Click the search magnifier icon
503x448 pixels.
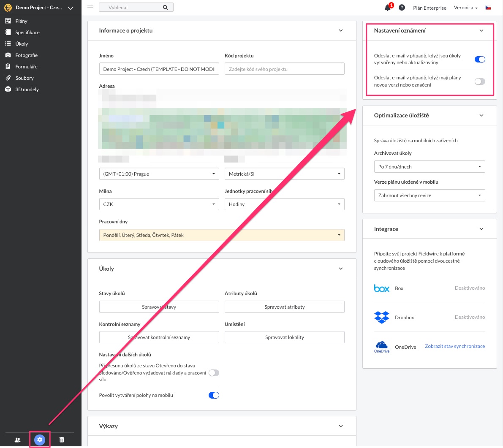tap(165, 8)
